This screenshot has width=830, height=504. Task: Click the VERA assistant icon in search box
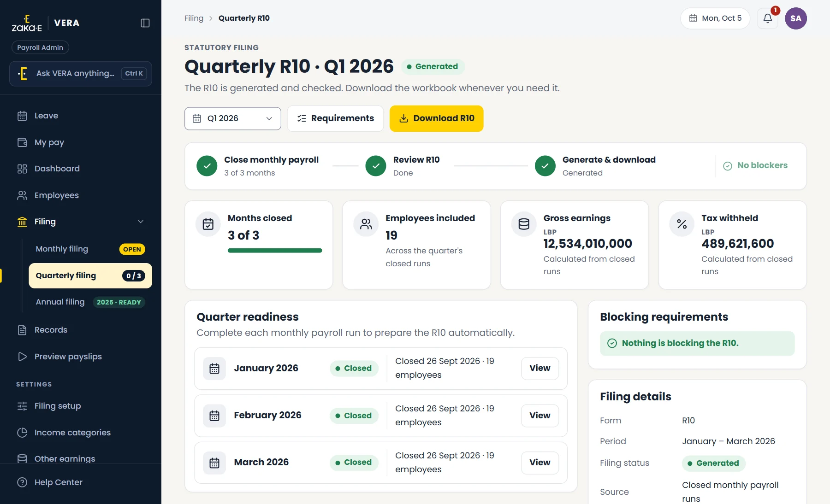click(x=22, y=74)
